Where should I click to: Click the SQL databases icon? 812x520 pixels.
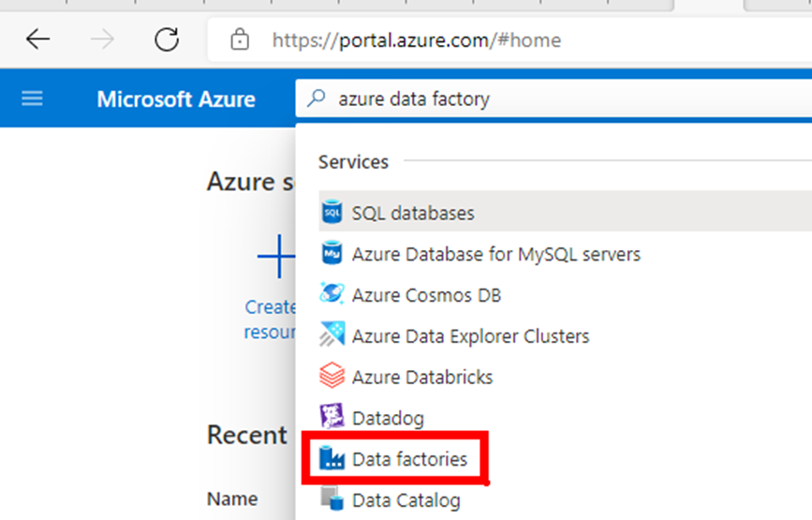[332, 213]
